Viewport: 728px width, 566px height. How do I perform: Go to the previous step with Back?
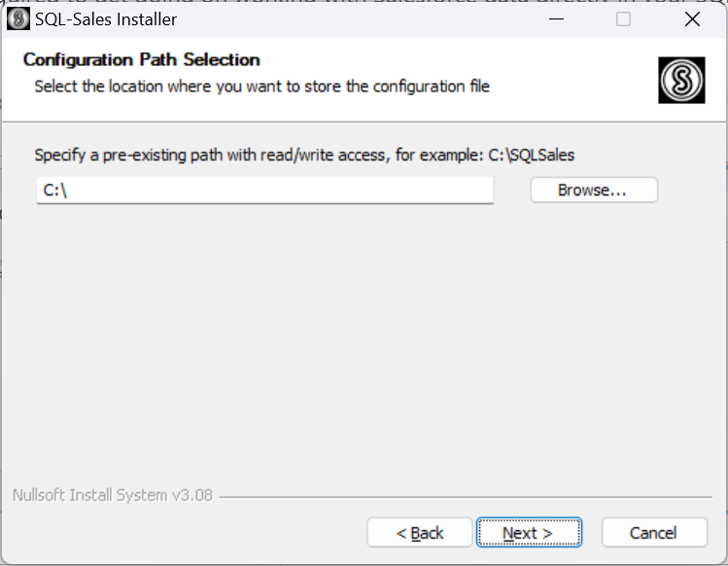click(x=420, y=533)
